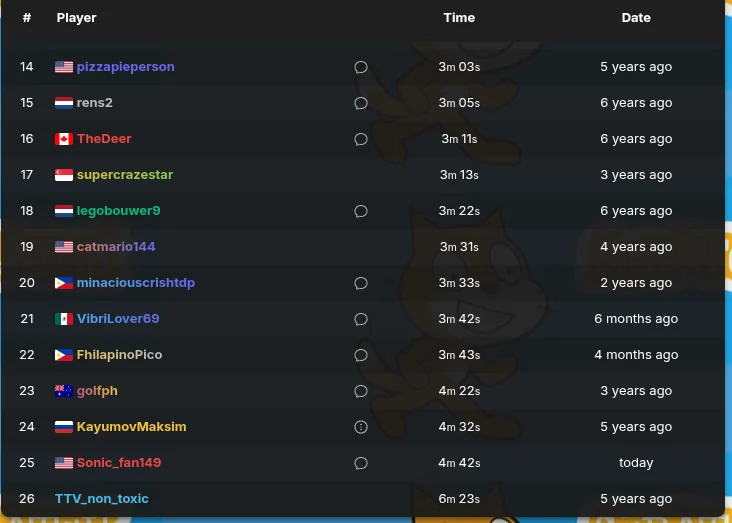
Task: Click Canada flag beside TheDeer
Action: click(64, 139)
